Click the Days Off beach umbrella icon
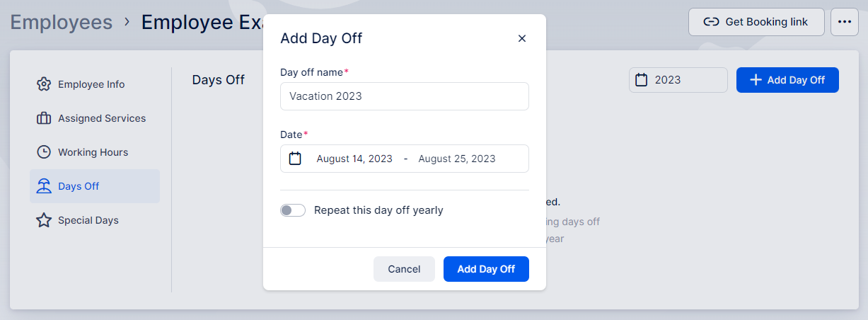Screen dimensions: 868x320 pyautogui.click(x=44, y=186)
